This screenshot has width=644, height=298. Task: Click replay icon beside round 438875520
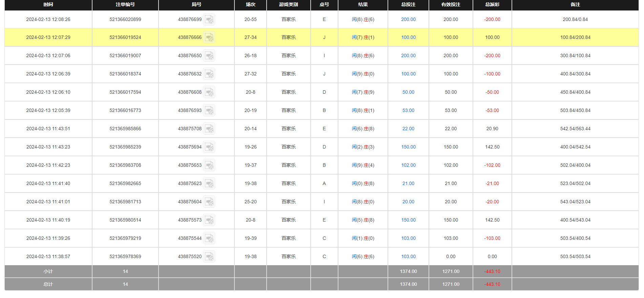(209, 257)
